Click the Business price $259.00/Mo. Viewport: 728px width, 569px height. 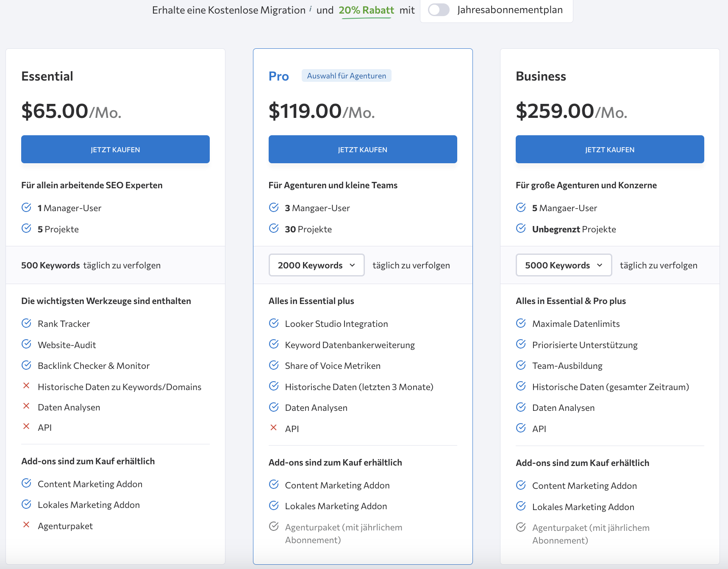(571, 111)
